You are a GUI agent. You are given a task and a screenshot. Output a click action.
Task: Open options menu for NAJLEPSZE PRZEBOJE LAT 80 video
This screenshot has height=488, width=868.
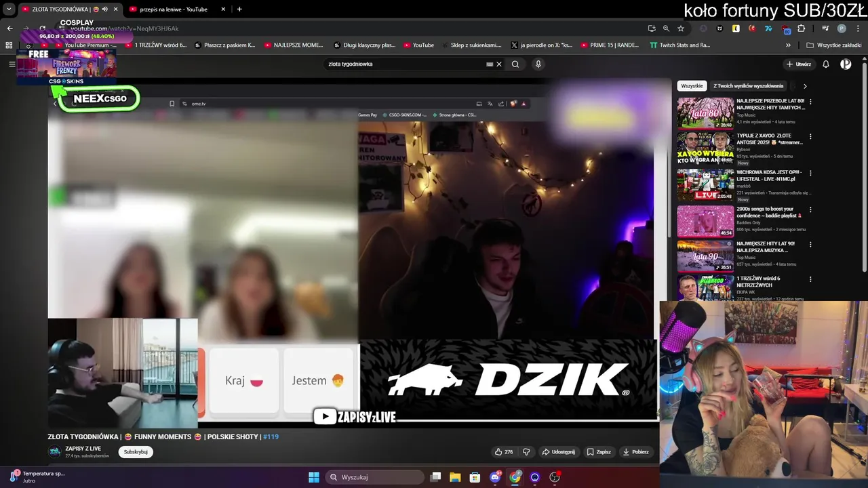click(810, 102)
